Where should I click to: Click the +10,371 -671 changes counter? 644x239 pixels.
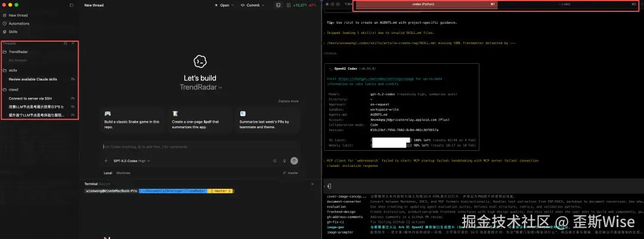tap(304, 5)
